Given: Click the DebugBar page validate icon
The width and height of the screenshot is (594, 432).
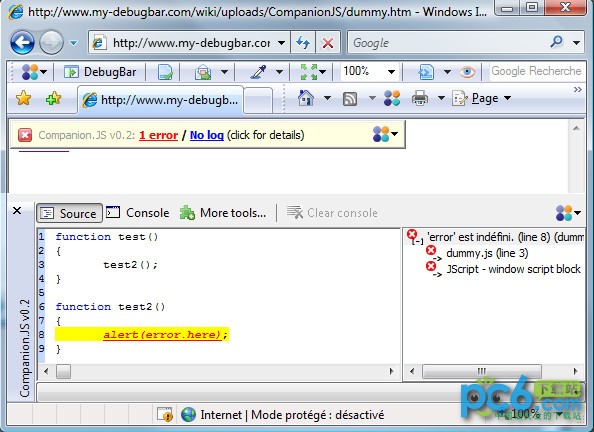Looking at the screenshot, I should pyautogui.click(x=165, y=72).
